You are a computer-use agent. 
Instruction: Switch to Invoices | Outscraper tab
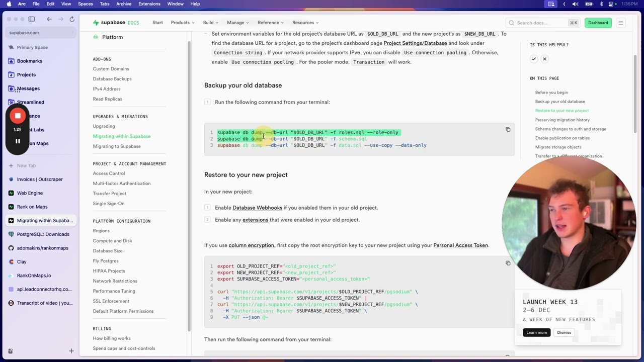pos(40,179)
